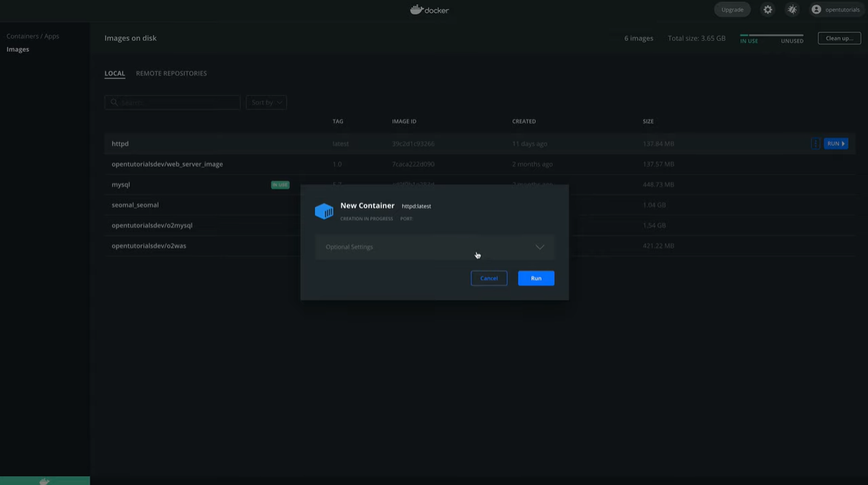Switch to REMOTE REPOSITORIES tab

(x=171, y=73)
